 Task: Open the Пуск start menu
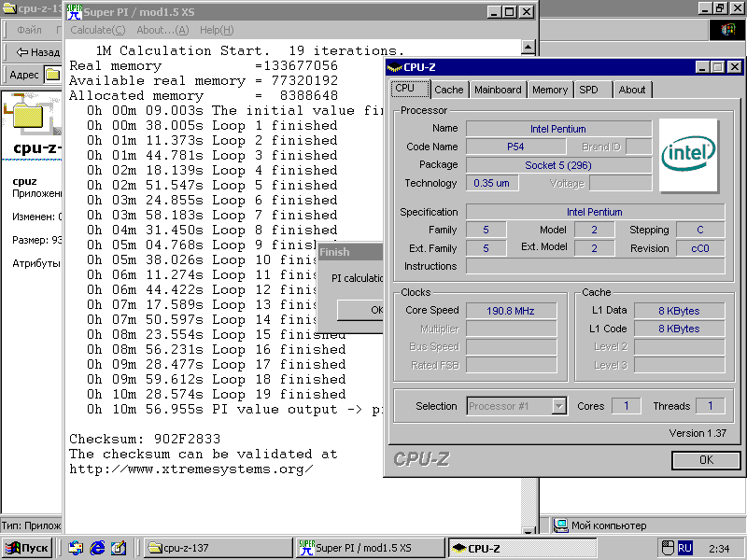click(27, 548)
